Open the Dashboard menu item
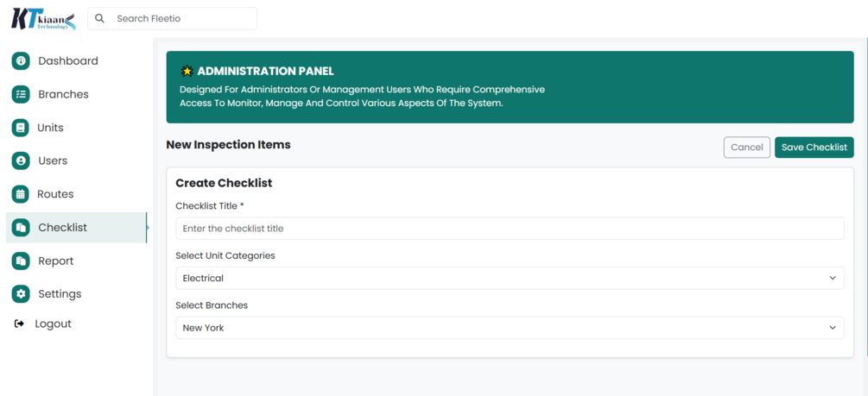This screenshot has height=396, width=868. pyautogui.click(x=67, y=61)
